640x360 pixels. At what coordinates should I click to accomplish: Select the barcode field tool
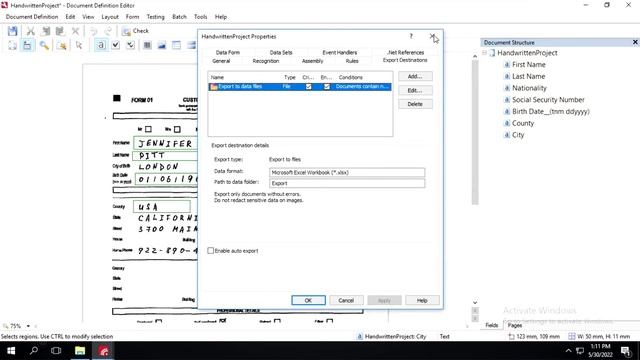coord(147,45)
